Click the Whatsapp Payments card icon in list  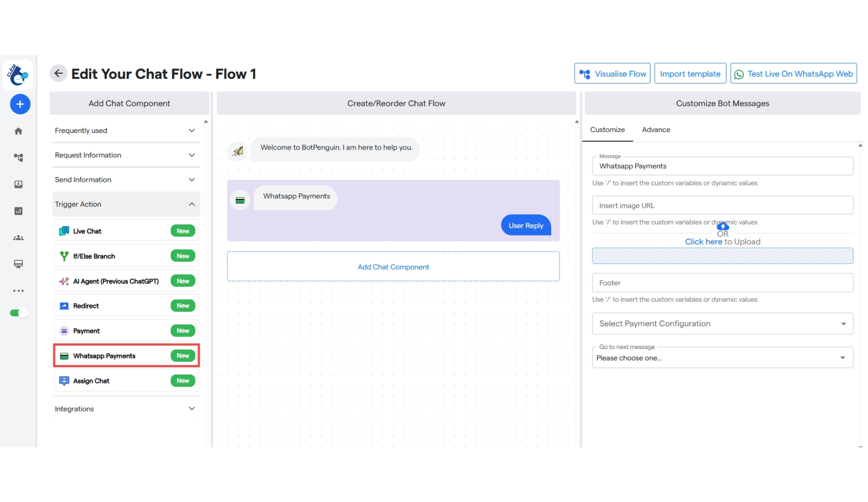(64, 356)
